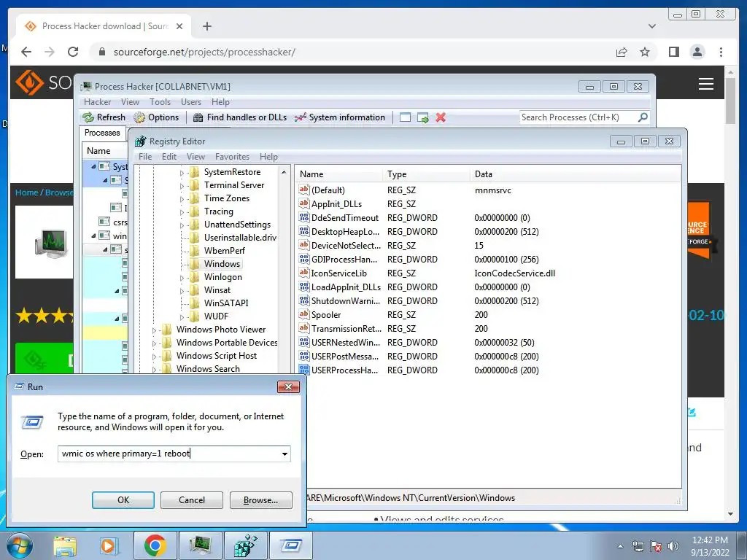Select the Windows Search key
Image resolution: width=747 pixels, height=560 pixels.
click(x=208, y=368)
